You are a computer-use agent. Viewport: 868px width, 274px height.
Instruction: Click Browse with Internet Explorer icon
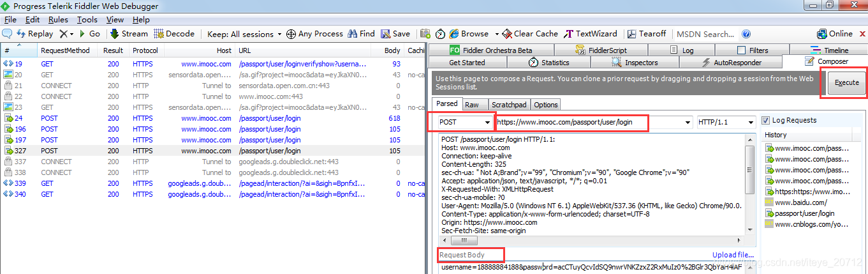click(x=455, y=34)
